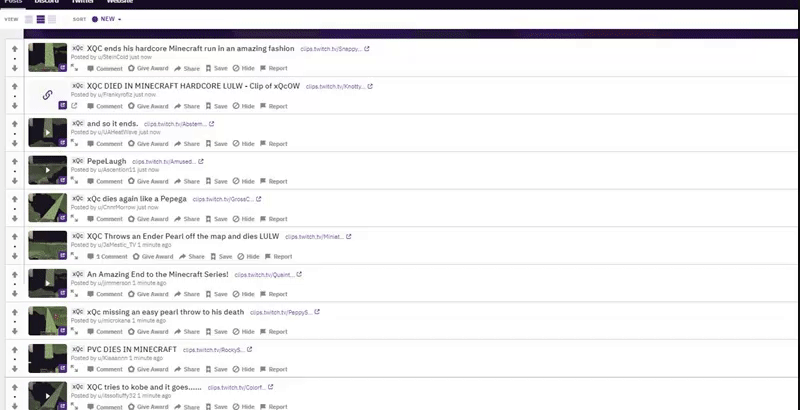
Task: Switch to card view layout
Action: tap(29, 19)
